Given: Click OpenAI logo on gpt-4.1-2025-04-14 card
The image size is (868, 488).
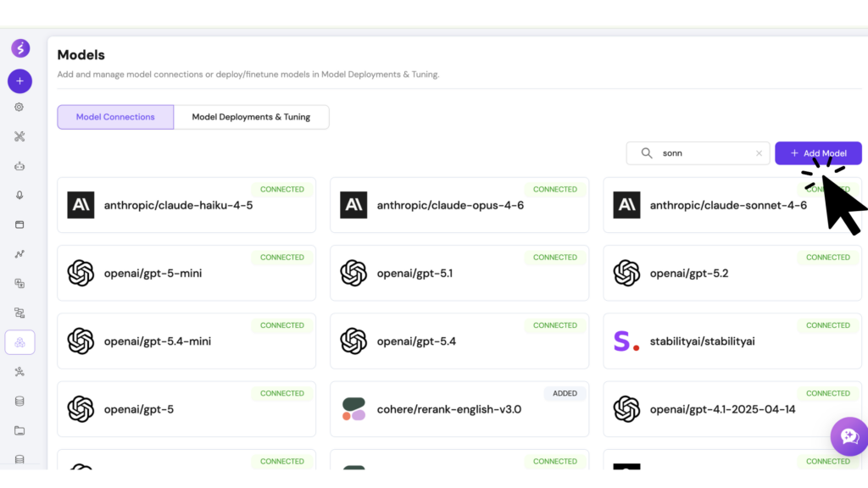Looking at the screenshot, I should tap(626, 409).
